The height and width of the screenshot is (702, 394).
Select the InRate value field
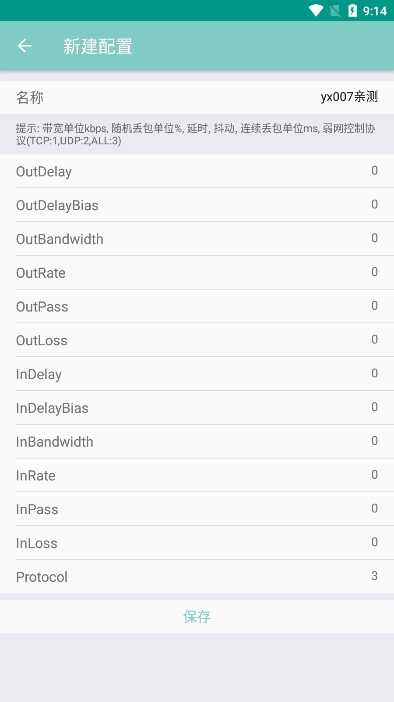pyautogui.click(x=374, y=475)
